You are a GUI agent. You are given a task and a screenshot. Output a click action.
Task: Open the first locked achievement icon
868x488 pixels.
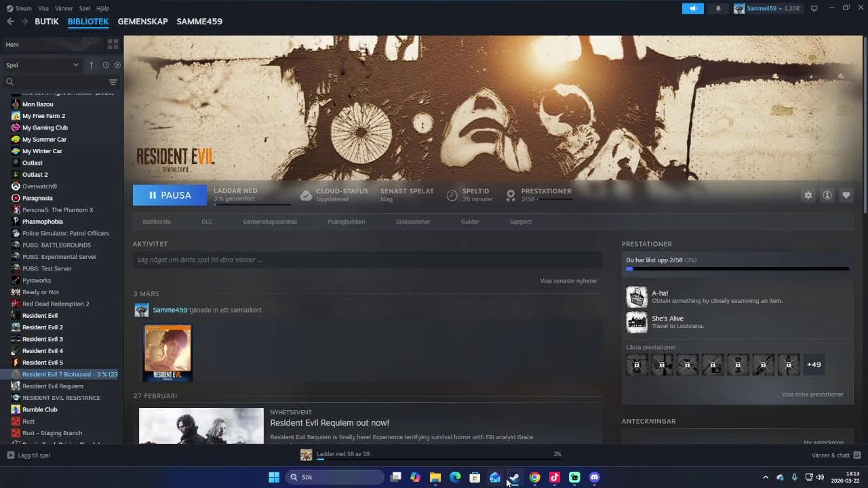pyautogui.click(x=637, y=365)
